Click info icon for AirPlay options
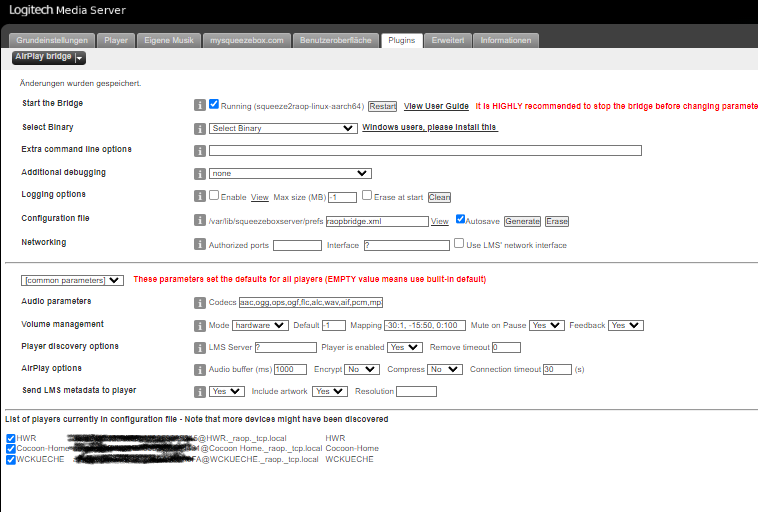Viewport: 758px width, 512px height. (x=200, y=370)
